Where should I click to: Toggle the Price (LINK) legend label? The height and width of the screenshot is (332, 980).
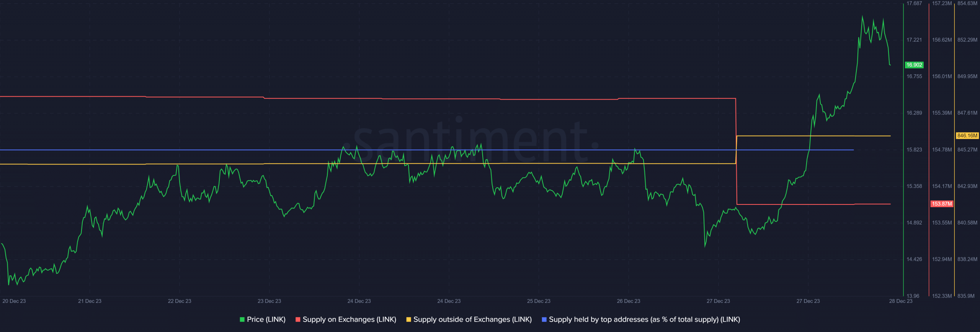266,319
